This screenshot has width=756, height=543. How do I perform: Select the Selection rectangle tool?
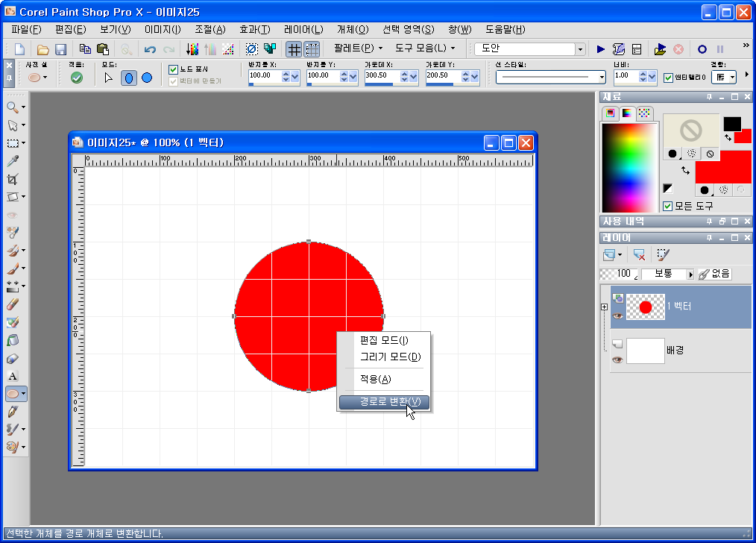pyautogui.click(x=13, y=143)
